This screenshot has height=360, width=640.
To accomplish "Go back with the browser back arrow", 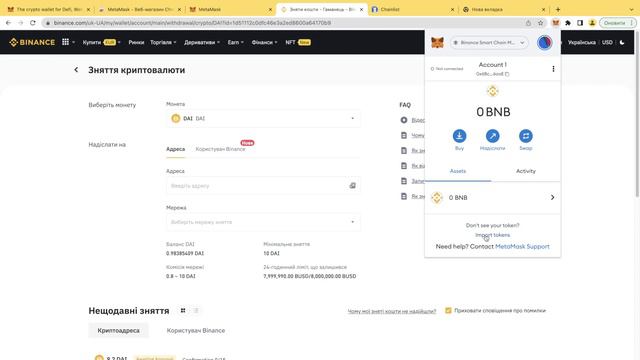I will [x=8, y=23].
